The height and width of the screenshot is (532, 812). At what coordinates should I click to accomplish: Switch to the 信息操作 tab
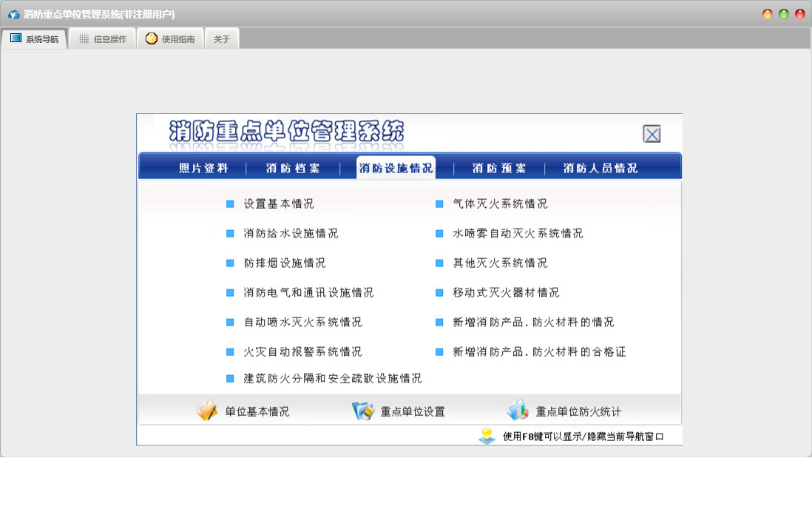(103, 39)
